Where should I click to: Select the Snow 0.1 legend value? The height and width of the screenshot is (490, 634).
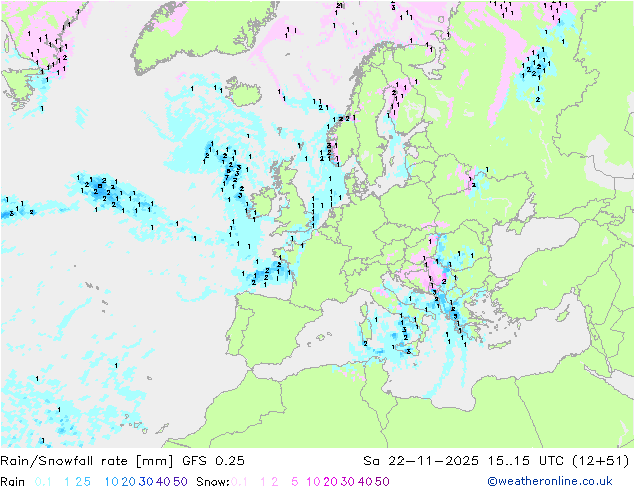pos(239,482)
